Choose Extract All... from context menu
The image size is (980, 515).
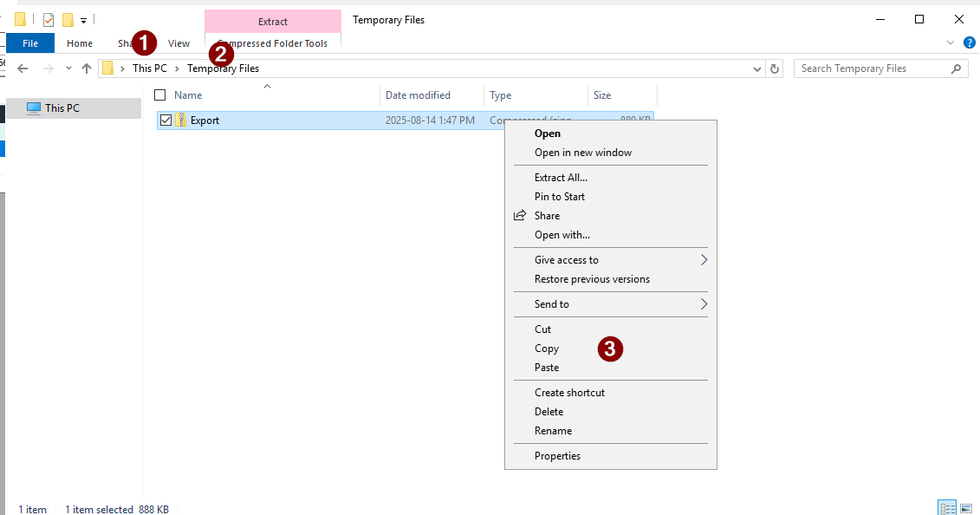pyautogui.click(x=561, y=178)
